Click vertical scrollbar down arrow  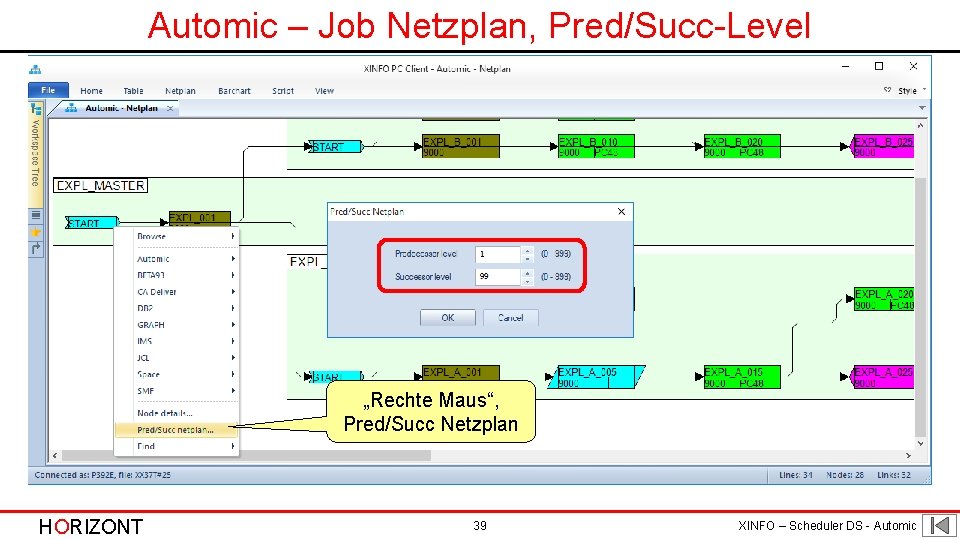(921, 444)
